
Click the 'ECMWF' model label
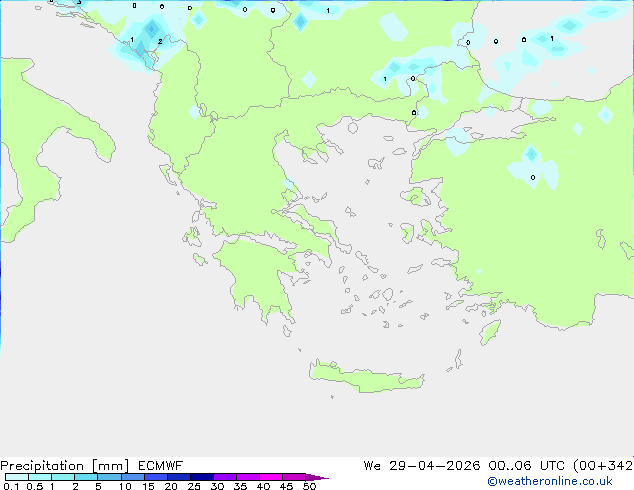(x=161, y=466)
